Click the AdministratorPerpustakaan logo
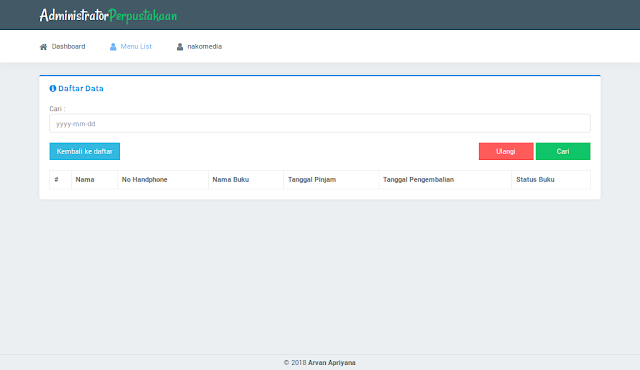Image resolution: width=640 pixels, height=370 pixels. click(108, 16)
